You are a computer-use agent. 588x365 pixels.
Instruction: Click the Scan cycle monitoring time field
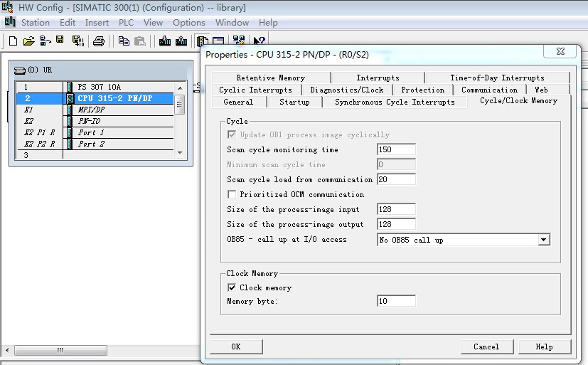click(x=396, y=149)
